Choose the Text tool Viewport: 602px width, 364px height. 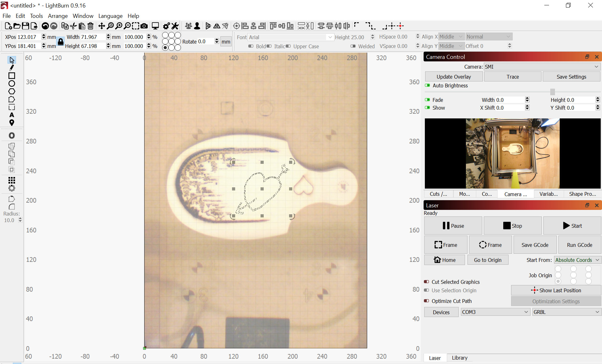(x=12, y=115)
